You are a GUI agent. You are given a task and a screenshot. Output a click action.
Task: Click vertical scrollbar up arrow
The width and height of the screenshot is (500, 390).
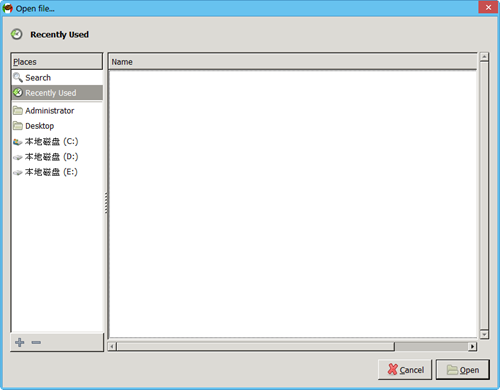coord(484,57)
